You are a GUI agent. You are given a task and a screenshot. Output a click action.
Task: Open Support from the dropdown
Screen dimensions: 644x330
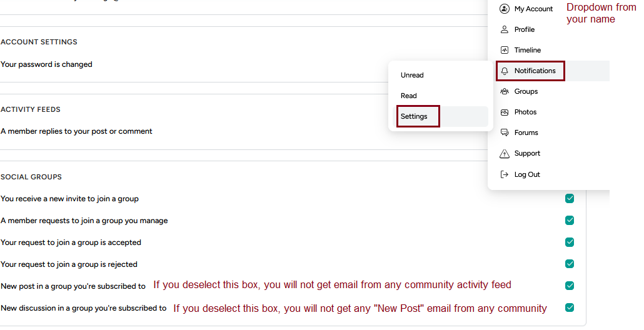(x=527, y=154)
